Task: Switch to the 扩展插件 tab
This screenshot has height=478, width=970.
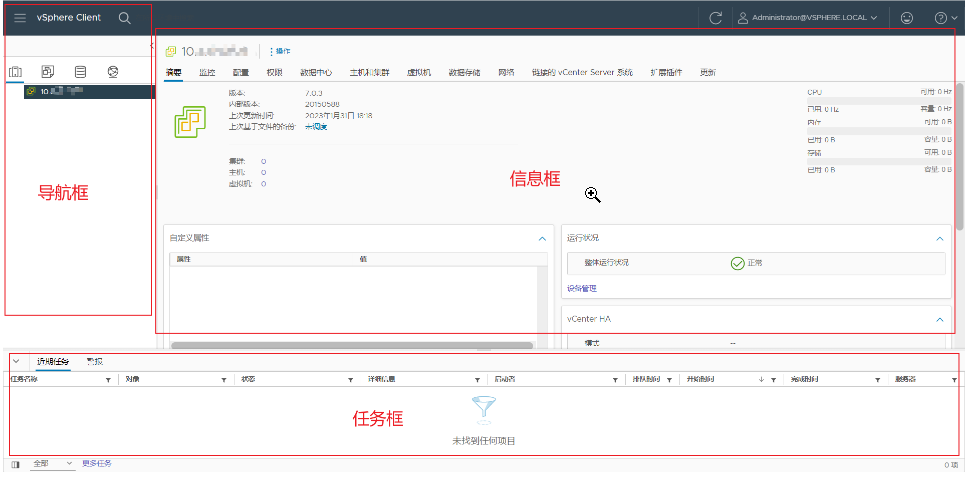Action: click(x=666, y=72)
